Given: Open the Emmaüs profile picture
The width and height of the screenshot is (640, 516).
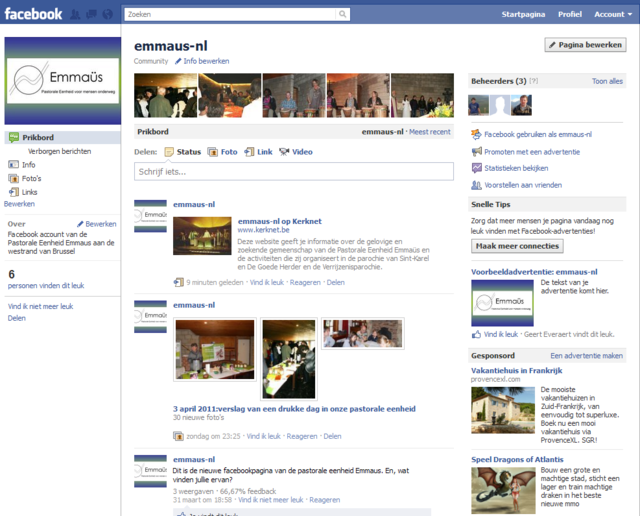Looking at the screenshot, I should pos(62,81).
